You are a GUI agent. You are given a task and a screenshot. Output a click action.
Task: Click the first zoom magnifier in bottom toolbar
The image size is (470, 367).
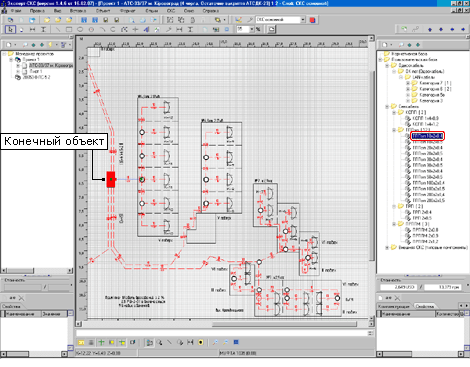coord(215,342)
